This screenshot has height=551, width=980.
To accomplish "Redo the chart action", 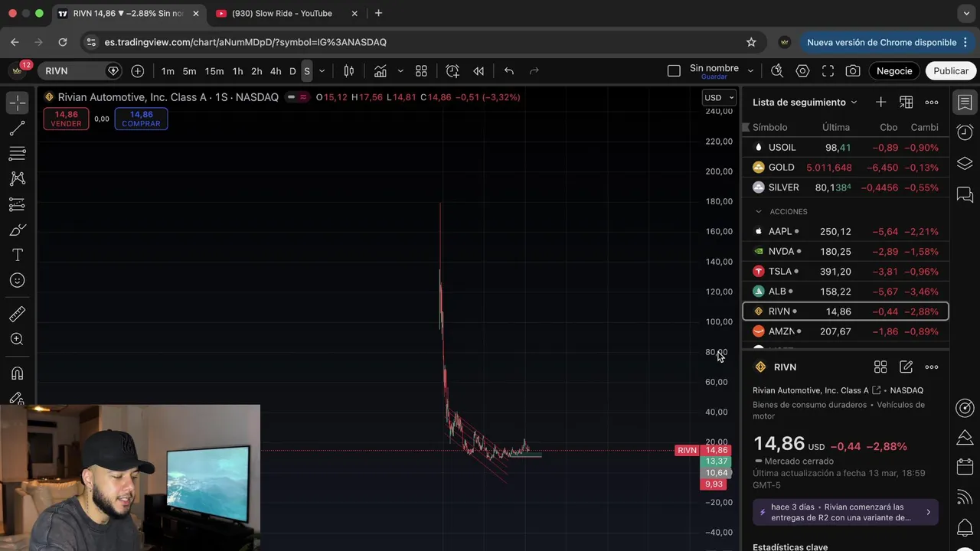I will click(x=534, y=71).
